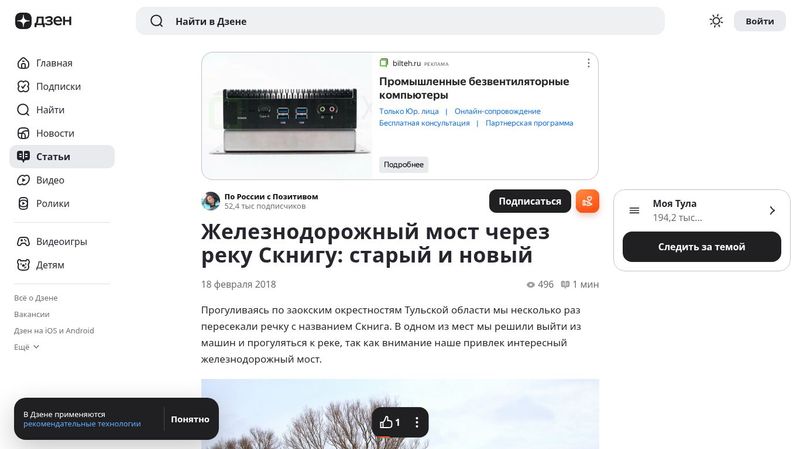Dismiss the notice with Понятно
The width and height of the screenshot is (800, 449).
pyautogui.click(x=190, y=419)
